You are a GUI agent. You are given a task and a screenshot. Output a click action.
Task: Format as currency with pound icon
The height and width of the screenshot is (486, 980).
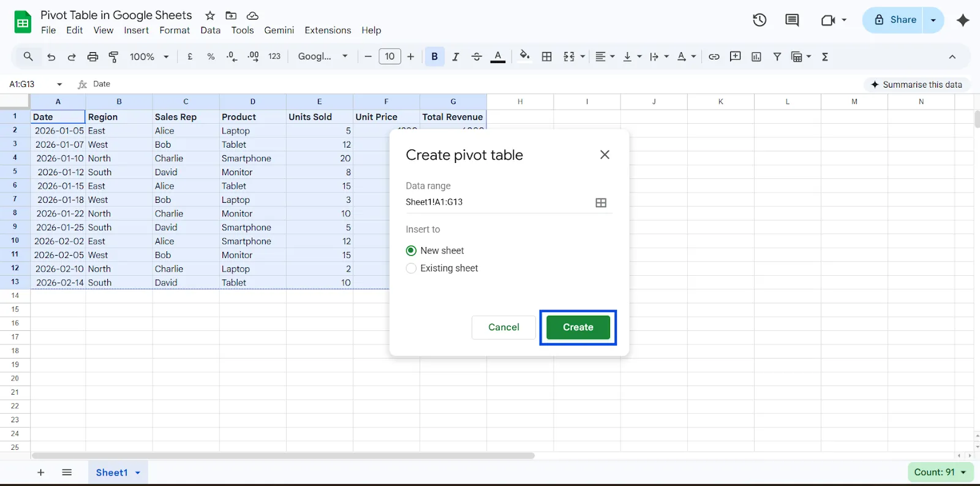(190, 56)
